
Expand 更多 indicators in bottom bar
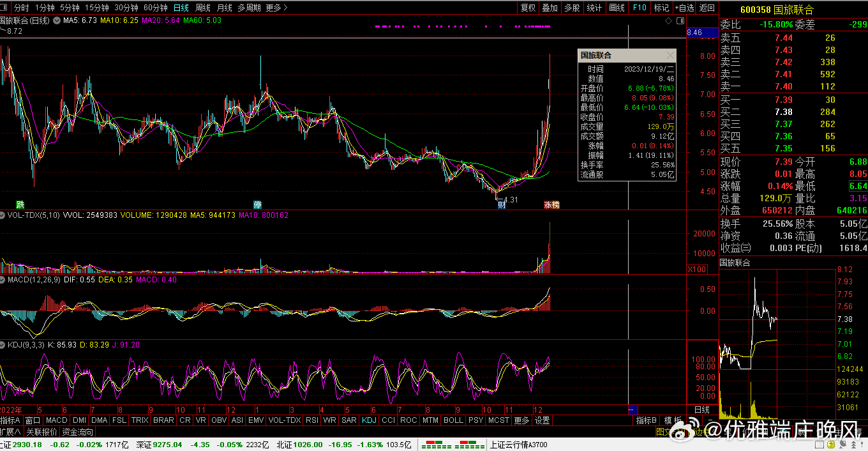[521, 420]
